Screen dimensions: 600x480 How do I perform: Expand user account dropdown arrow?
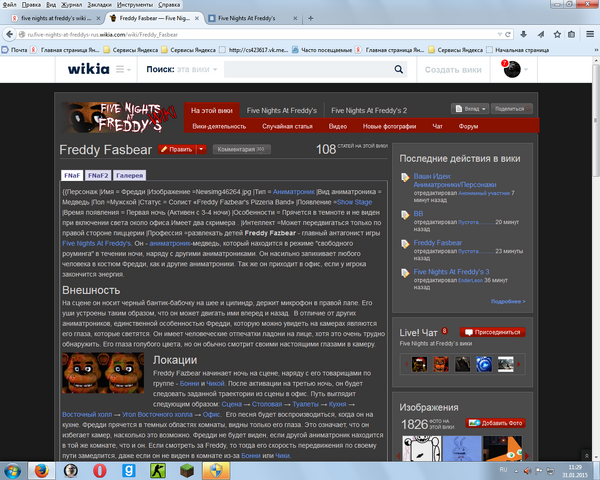point(526,70)
